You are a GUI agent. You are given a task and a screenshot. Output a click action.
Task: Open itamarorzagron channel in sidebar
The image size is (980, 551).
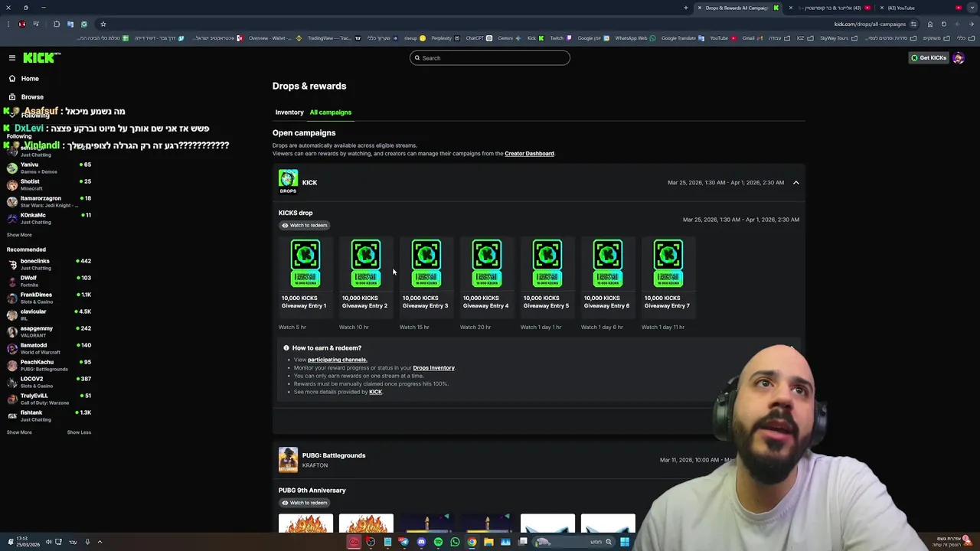point(49,201)
